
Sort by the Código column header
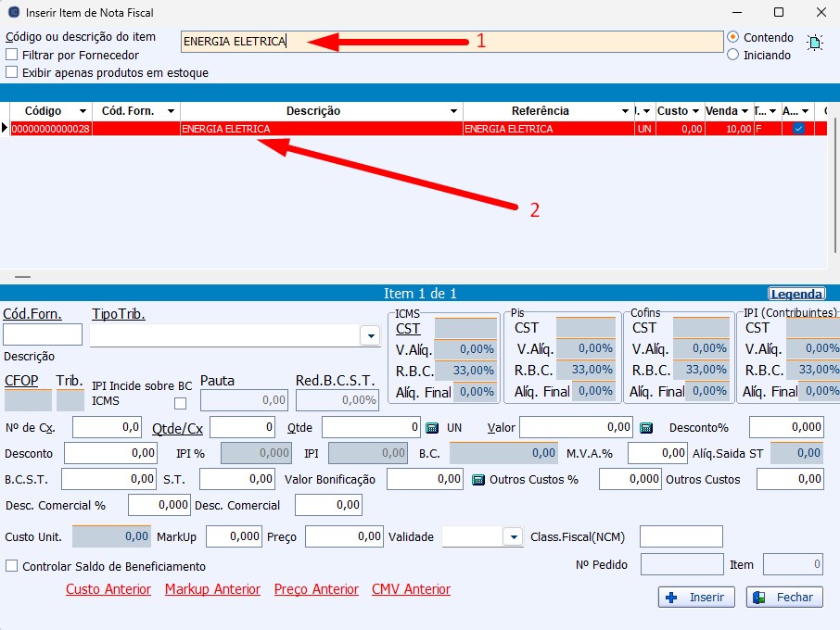(x=43, y=111)
